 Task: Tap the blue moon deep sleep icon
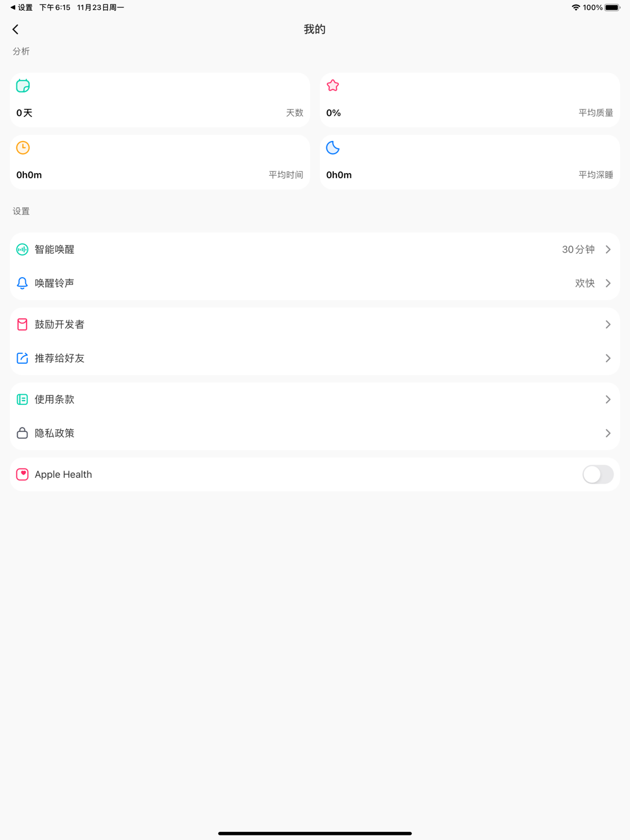point(333,147)
